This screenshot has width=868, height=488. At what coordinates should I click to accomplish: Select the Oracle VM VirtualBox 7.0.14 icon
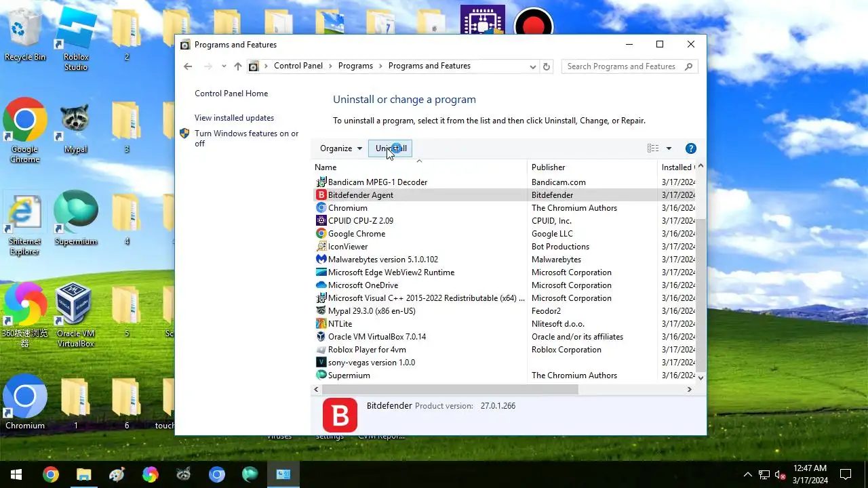[321, 336]
